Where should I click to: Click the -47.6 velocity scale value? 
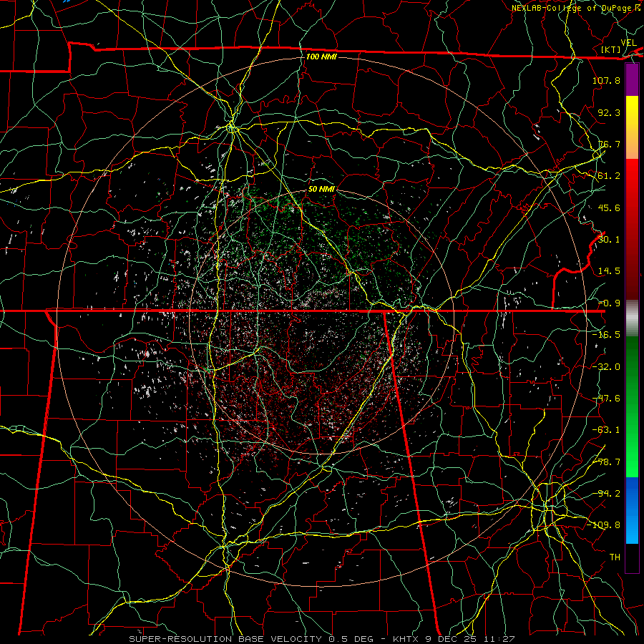606,399
